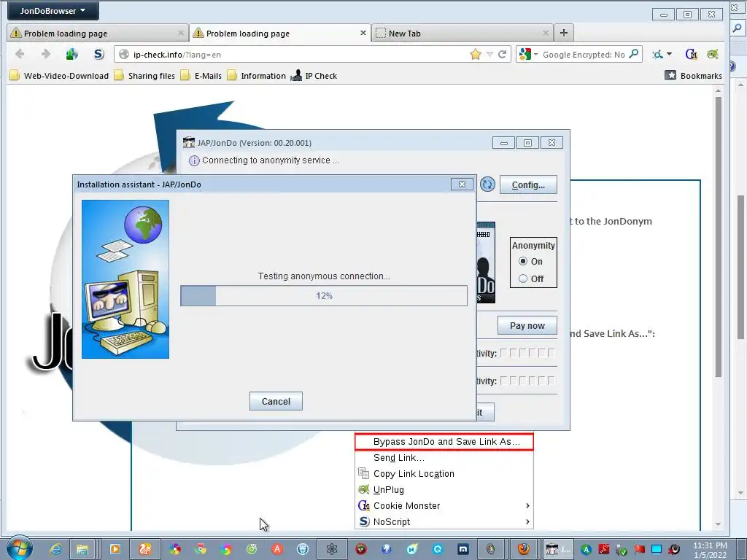The height and width of the screenshot is (560, 747).
Task: Open the JonDoBrowser menu dropdown
Action: coord(53,10)
